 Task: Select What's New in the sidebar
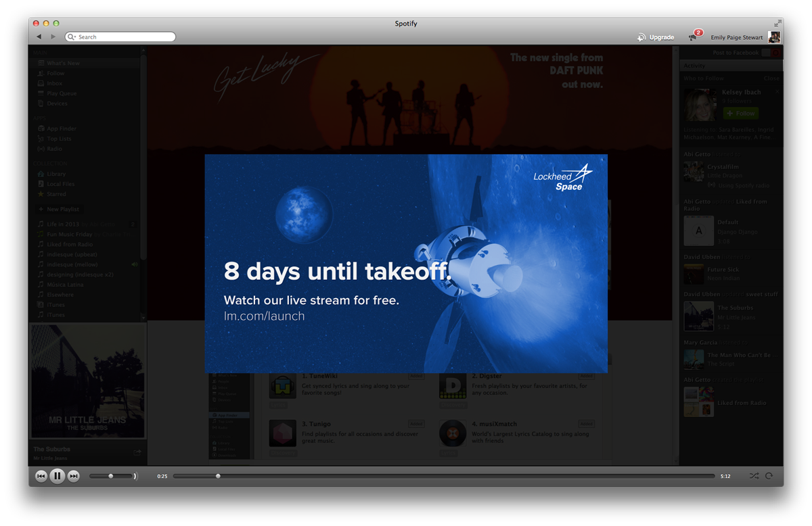tap(62, 62)
